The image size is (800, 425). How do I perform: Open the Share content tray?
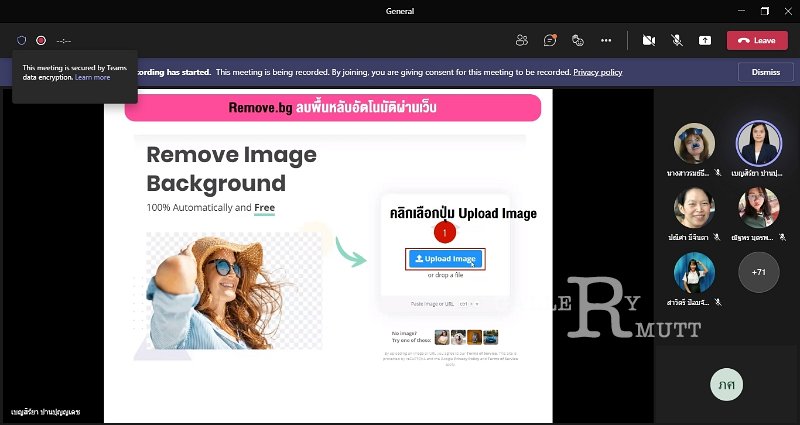[x=705, y=40]
